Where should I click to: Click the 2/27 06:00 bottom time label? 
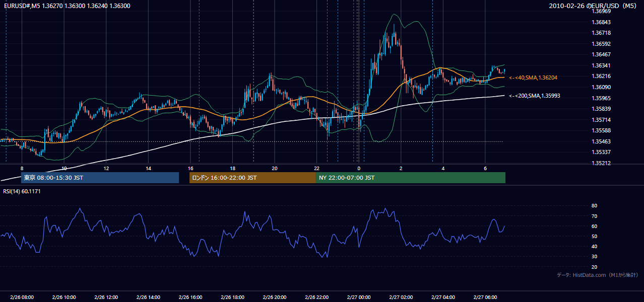485,297
